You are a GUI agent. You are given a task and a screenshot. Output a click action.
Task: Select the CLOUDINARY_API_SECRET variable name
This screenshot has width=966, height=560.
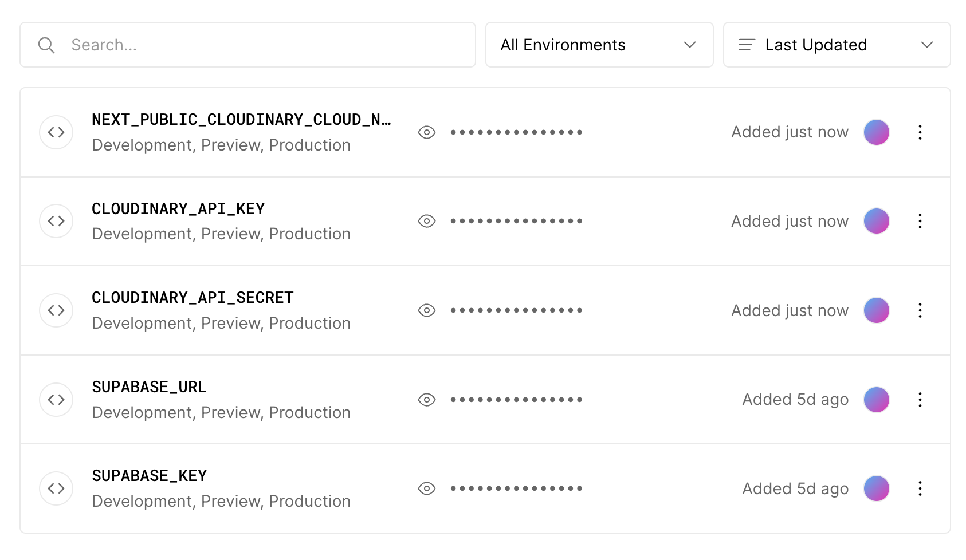pyautogui.click(x=193, y=298)
